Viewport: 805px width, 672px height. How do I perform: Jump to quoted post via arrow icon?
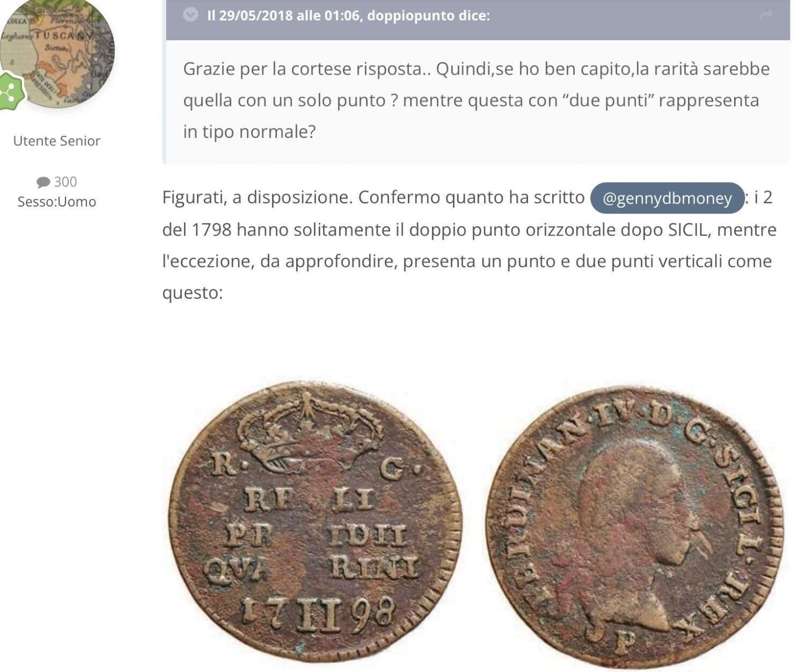click(767, 15)
